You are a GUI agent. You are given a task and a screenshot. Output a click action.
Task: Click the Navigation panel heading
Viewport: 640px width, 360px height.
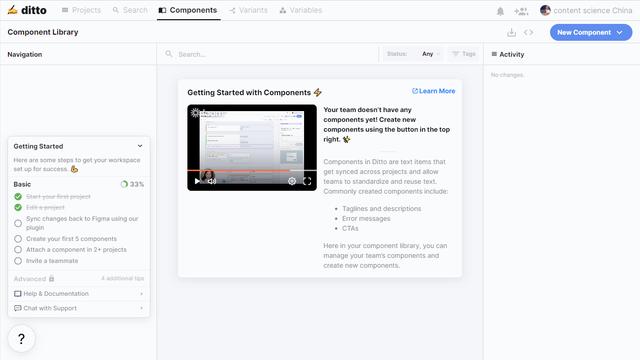[25, 54]
